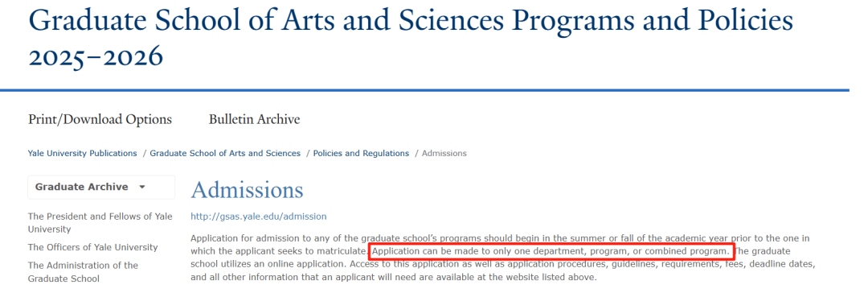
Task: Select the Policies and Regulations breadcrumb
Action: [x=361, y=153]
